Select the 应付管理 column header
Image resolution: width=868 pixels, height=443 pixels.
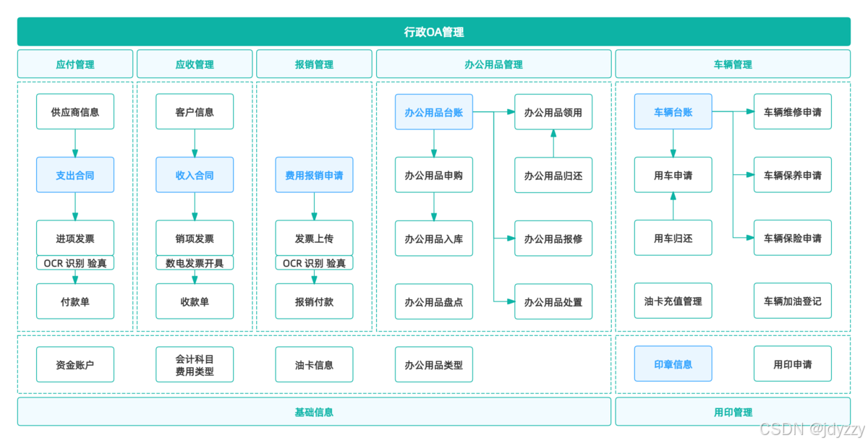pyautogui.click(x=75, y=64)
